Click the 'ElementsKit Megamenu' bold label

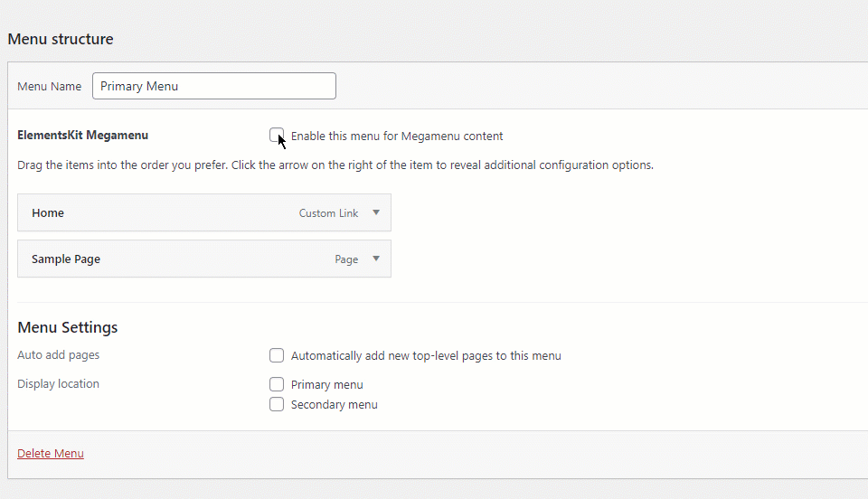coord(82,136)
